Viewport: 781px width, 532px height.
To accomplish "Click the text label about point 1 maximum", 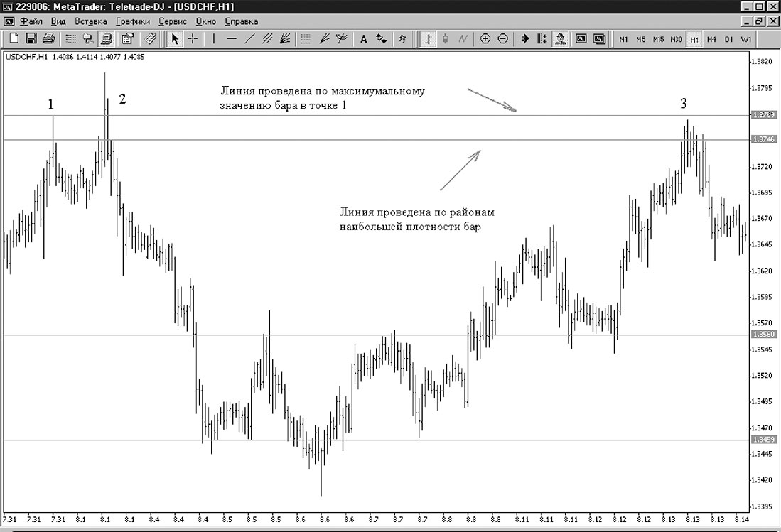I will point(323,98).
